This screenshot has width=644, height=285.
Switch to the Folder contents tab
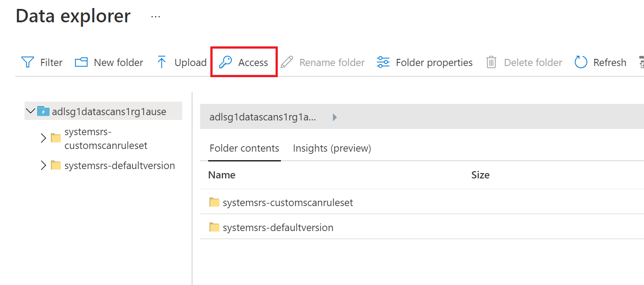click(244, 149)
